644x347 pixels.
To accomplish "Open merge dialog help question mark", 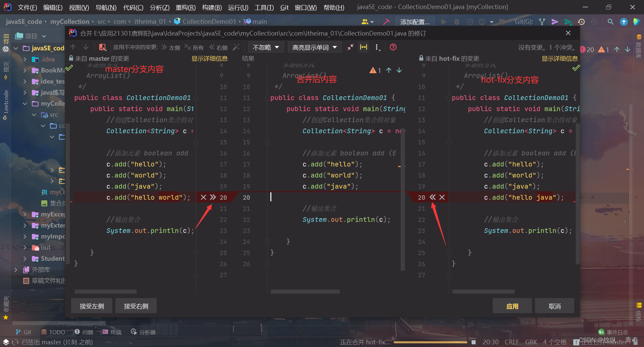I will click(393, 47).
